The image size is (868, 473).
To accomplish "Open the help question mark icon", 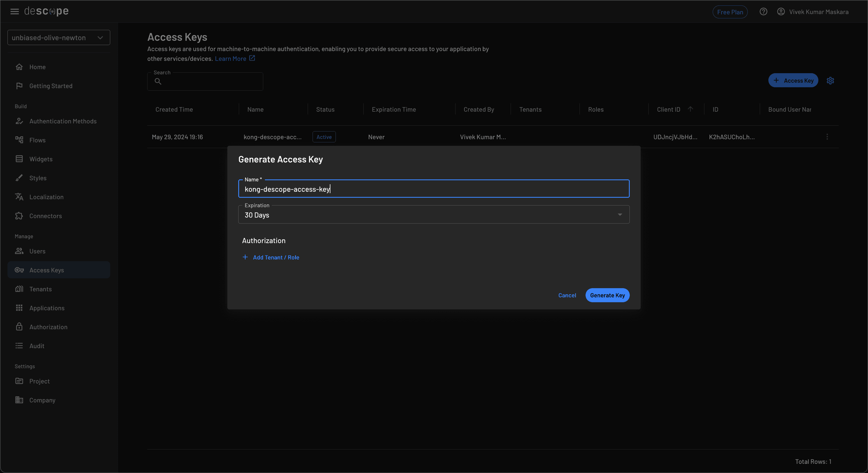I will click(763, 11).
